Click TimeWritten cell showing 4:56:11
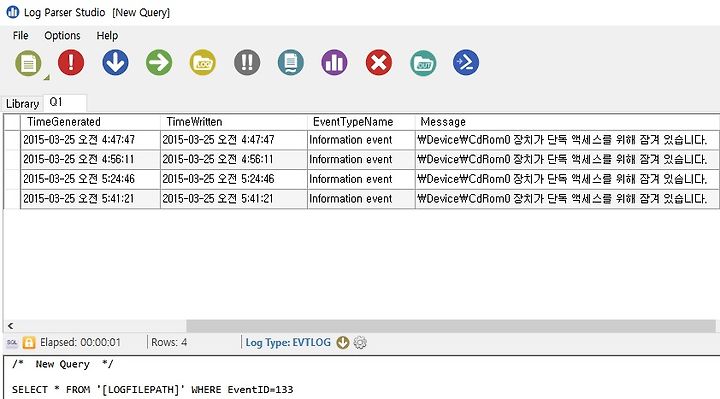This screenshot has width=720, height=399. coord(233,160)
